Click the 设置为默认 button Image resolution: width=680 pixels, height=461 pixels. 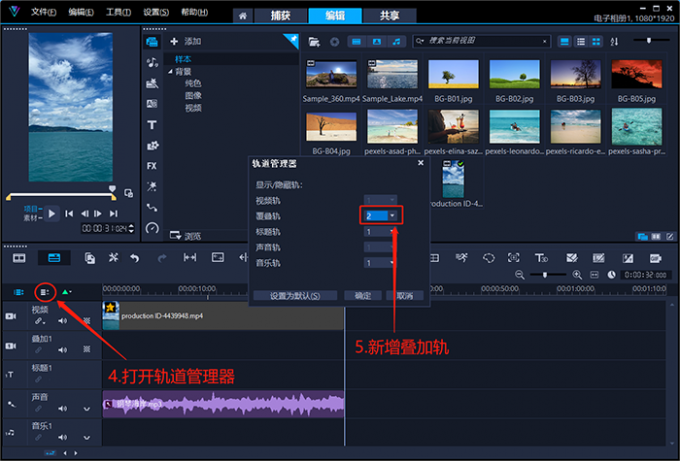[x=295, y=296]
